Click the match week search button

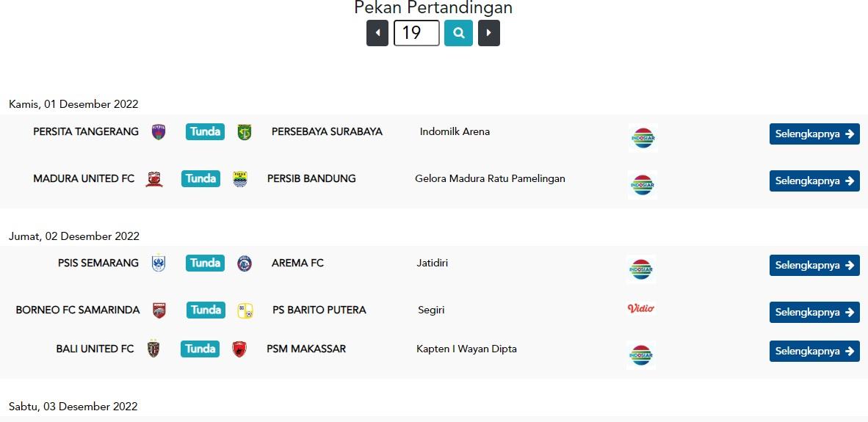pyautogui.click(x=458, y=33)
